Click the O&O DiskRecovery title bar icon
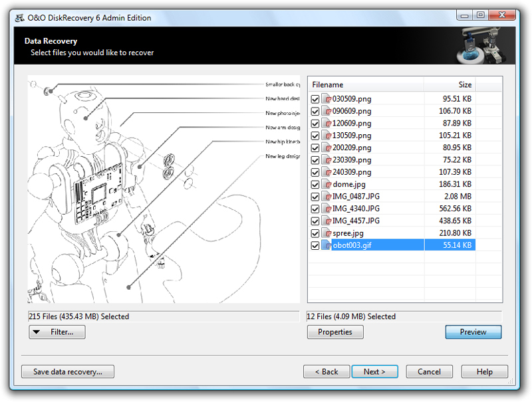The height and width of the screenshot is (402, 532). point(20,18)
